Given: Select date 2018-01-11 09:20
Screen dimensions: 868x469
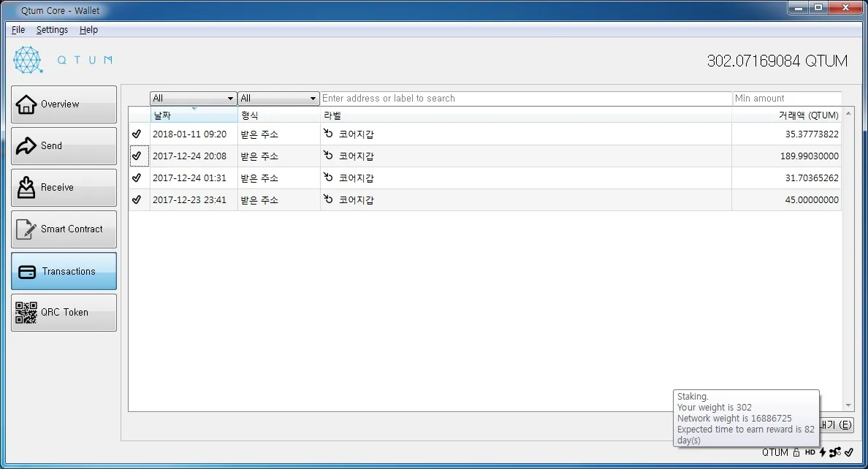Looking at the screenshot, I should tap(189, 134).
